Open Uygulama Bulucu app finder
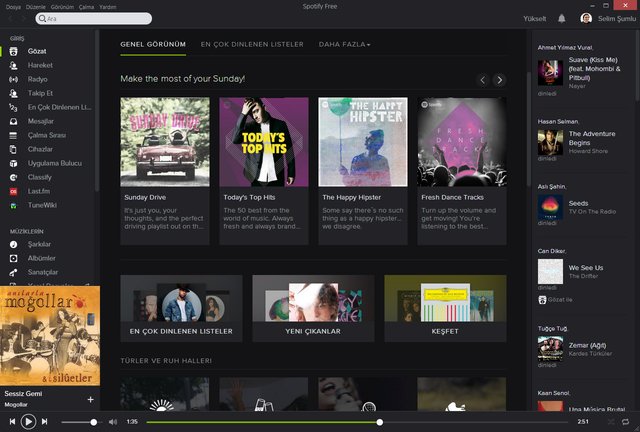The height and width of the screenshot is (432, 640). point(55,163)
